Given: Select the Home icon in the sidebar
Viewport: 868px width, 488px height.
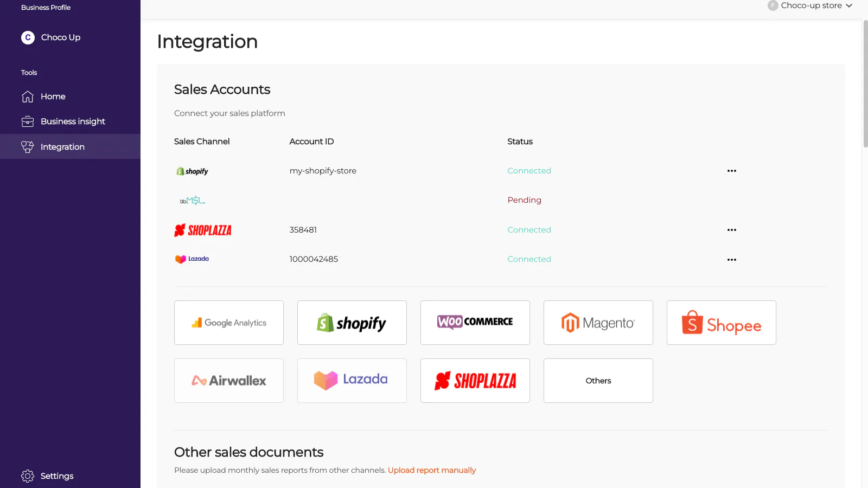Looking at the screenshot, I should click(27, 96).
